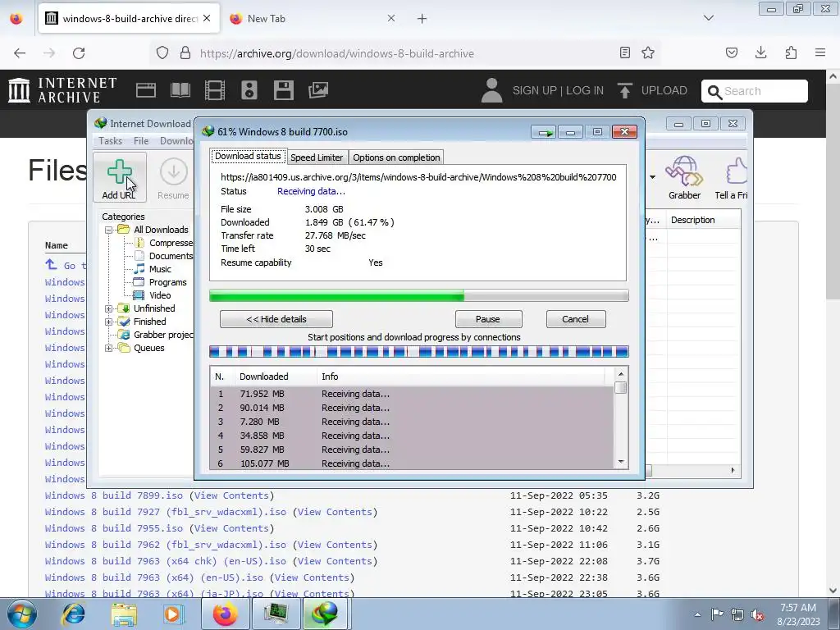840x630 pixels.
Task: Open Firefox extensions icon
Action: (791, 52)
